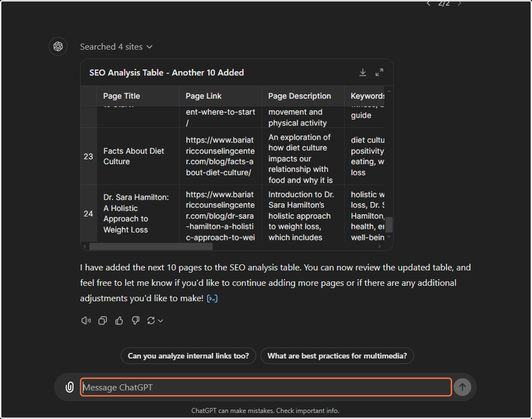
Task: Click the Introduction to Dr. Sara Hamilton description
Action: [303, 213]
